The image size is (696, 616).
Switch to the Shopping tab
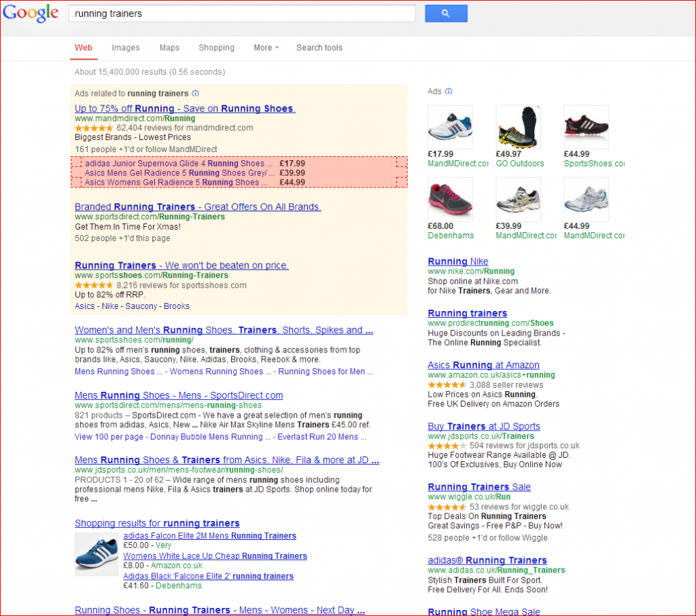[216, 48]
